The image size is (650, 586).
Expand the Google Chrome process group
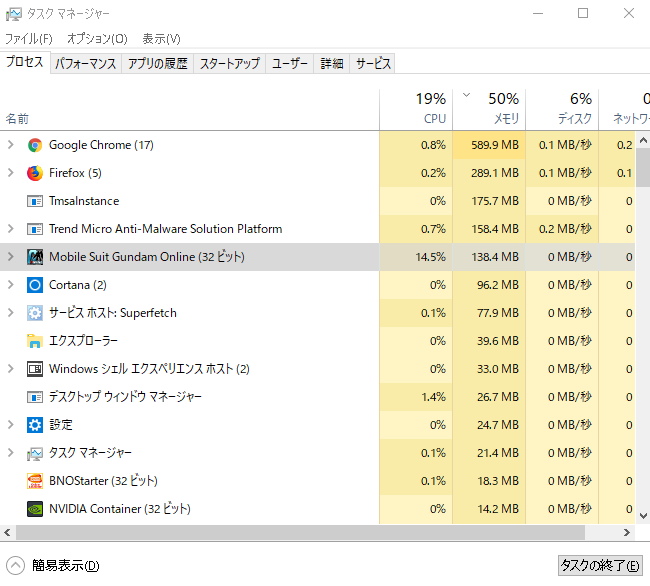(x=11, y=145)
